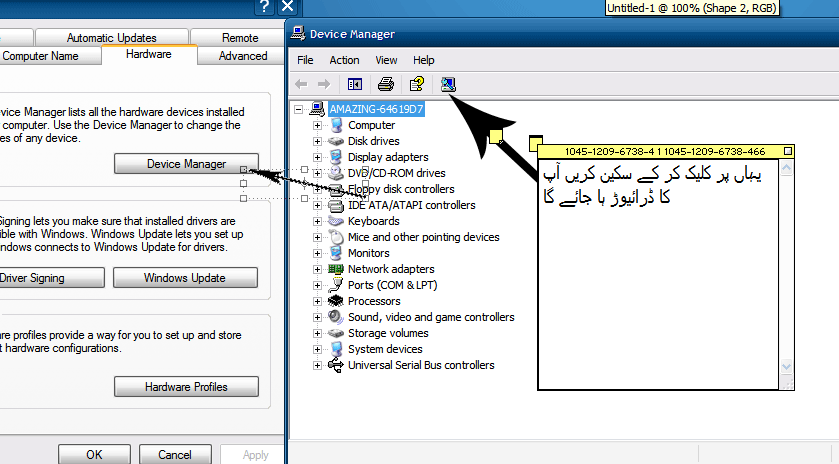Expand the Disk drives node

318,141
